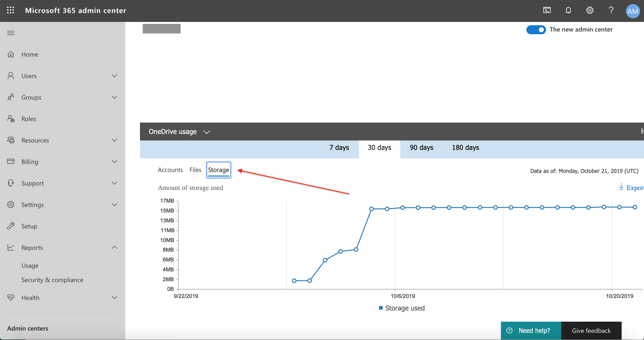Screen dimensions: 644x340
Task: Click the last data point on the storage line
Action: 635,207
